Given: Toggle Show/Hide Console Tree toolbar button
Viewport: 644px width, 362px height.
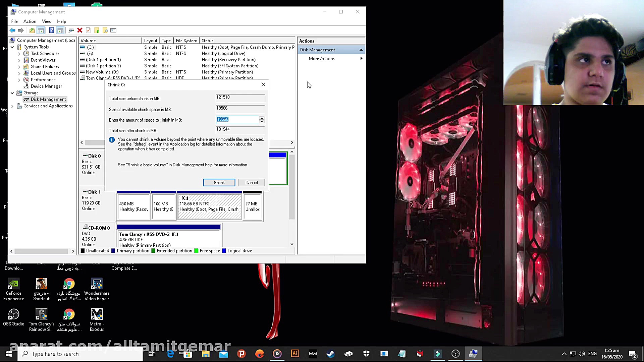Looking at the screenshot, I should point(41,31).
